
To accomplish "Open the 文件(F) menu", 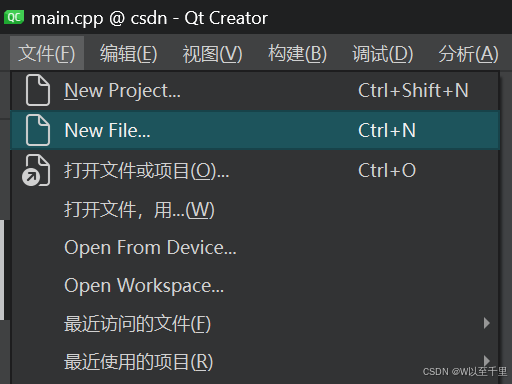I will click(x=47, y=53).
